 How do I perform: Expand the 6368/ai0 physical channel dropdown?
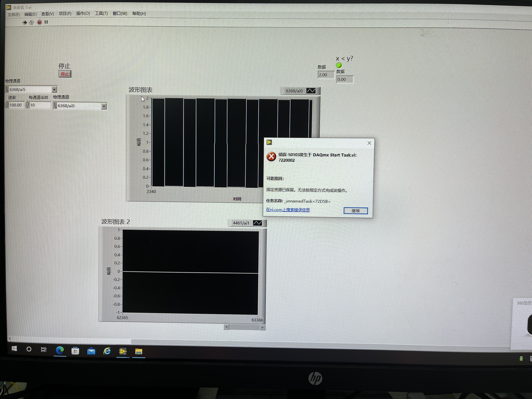[104, 106]
